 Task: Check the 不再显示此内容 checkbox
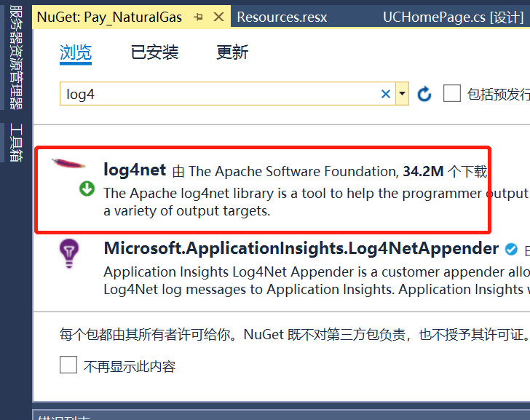[68, 365]
